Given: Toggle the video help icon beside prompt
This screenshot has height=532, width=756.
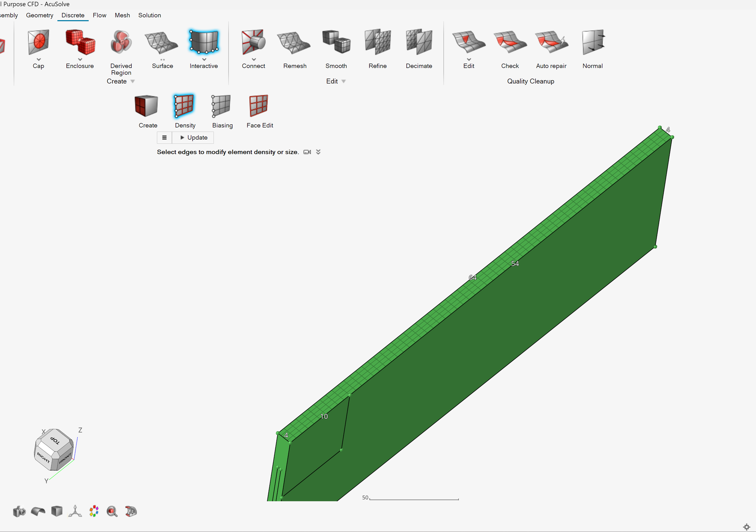Looking at the screenshot, I should tap(307, 152).
